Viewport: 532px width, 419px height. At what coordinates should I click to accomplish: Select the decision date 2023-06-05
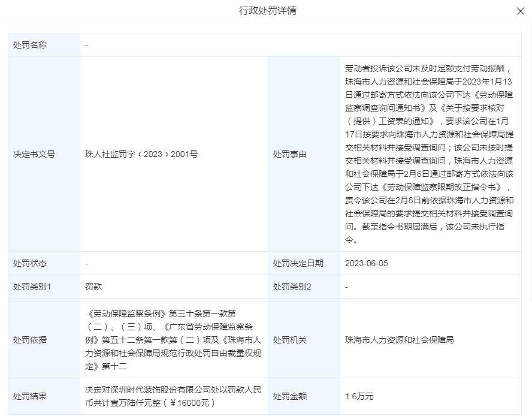point(366,263)
